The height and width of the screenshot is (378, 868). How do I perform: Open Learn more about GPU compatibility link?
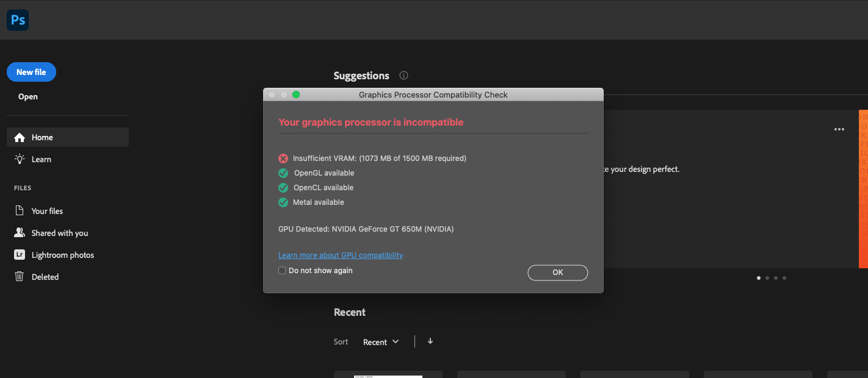341,255
